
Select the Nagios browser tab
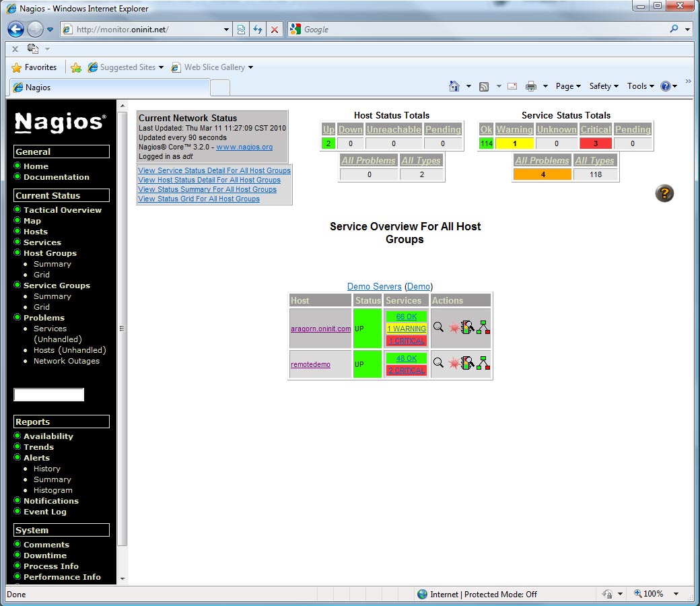pos(110,88)
